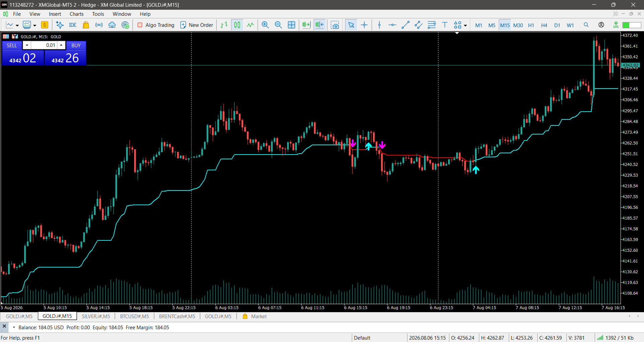Select the crosshair cursor tool
Viewport: 644px width, 342px height.
[x=364, y=25]
